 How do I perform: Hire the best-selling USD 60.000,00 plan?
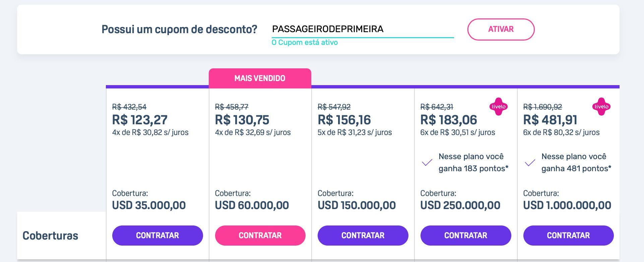click(260, 236)
